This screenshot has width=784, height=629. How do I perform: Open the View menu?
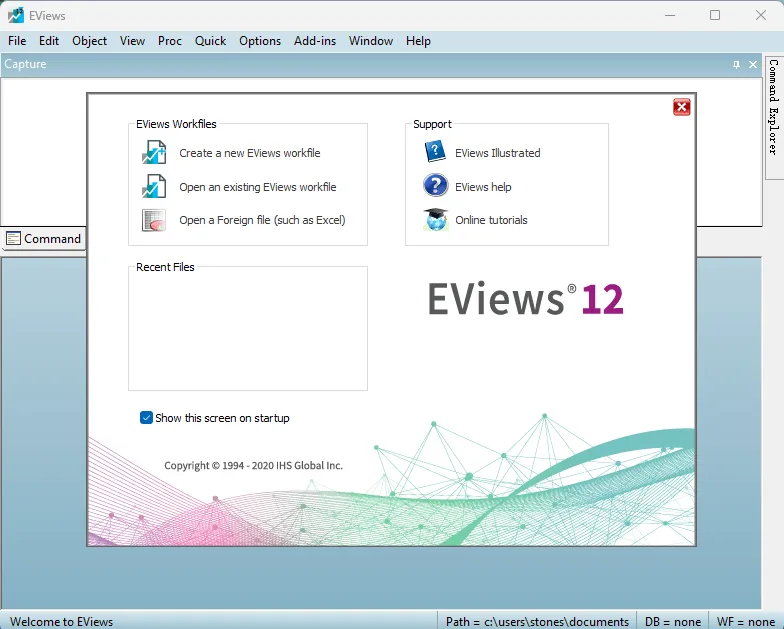click(132, 41)
